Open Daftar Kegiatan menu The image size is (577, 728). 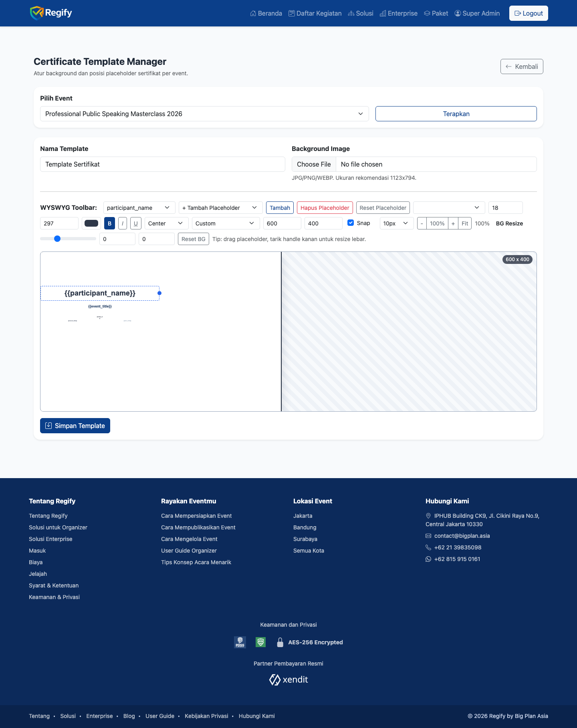315,13
